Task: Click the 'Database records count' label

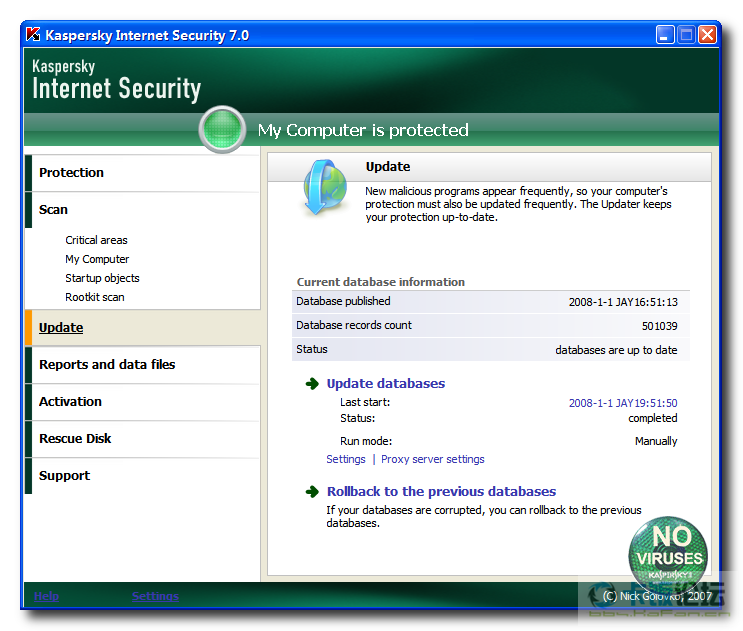Action: pos(353,325)
